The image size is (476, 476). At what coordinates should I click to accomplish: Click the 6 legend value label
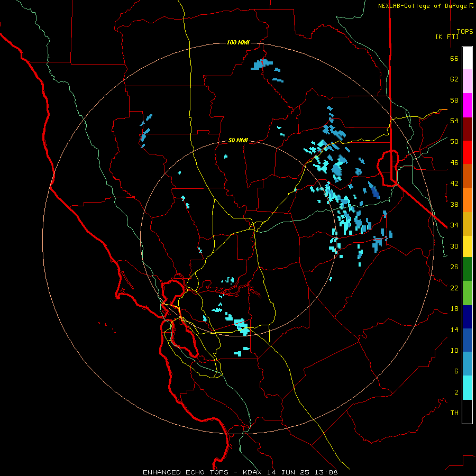coord(456,371)
